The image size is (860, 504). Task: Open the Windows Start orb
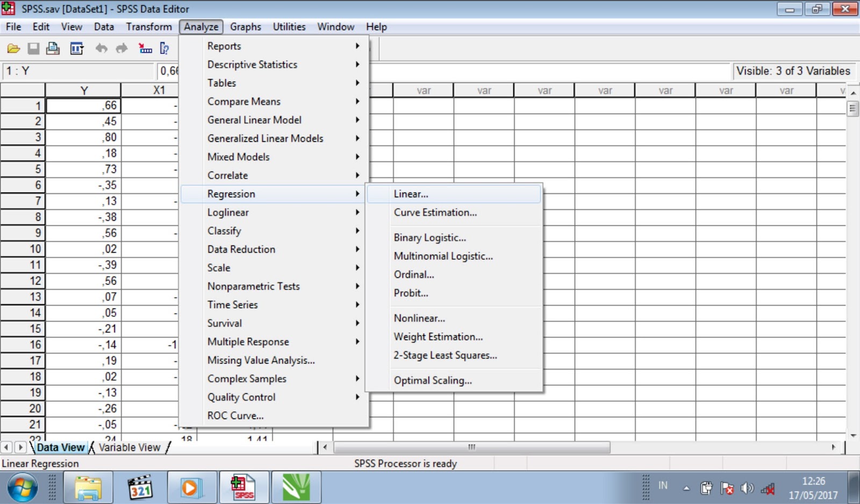click(23, 488)
